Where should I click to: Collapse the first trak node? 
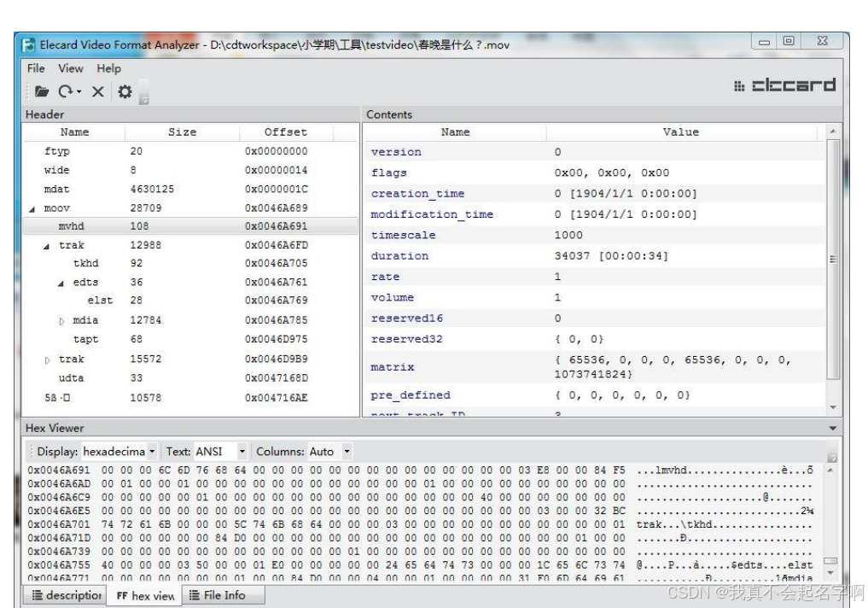point(46,246)
